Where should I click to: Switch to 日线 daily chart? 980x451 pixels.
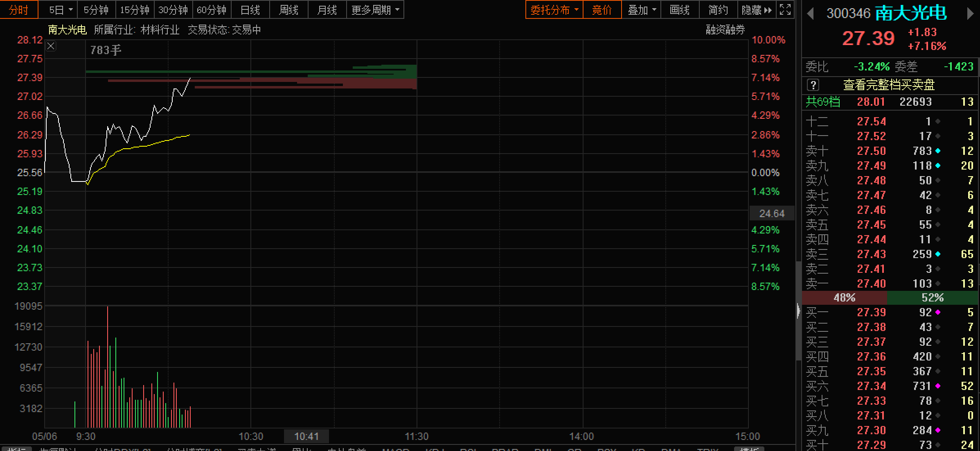point(250,10)
